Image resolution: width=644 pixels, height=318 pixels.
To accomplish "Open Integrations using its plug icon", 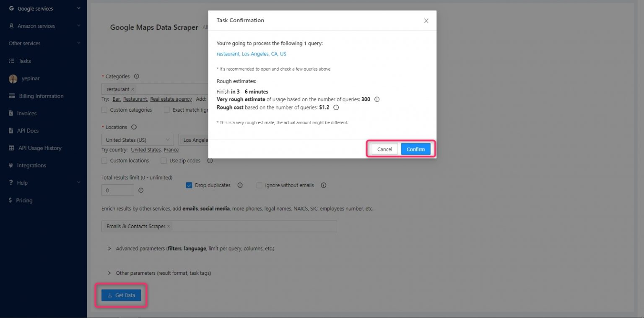I will (12, 165).
